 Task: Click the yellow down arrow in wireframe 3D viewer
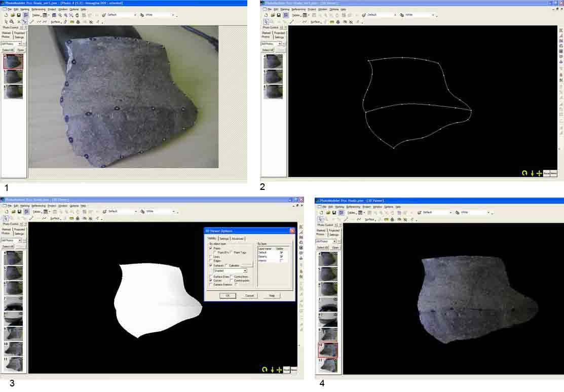532,173
